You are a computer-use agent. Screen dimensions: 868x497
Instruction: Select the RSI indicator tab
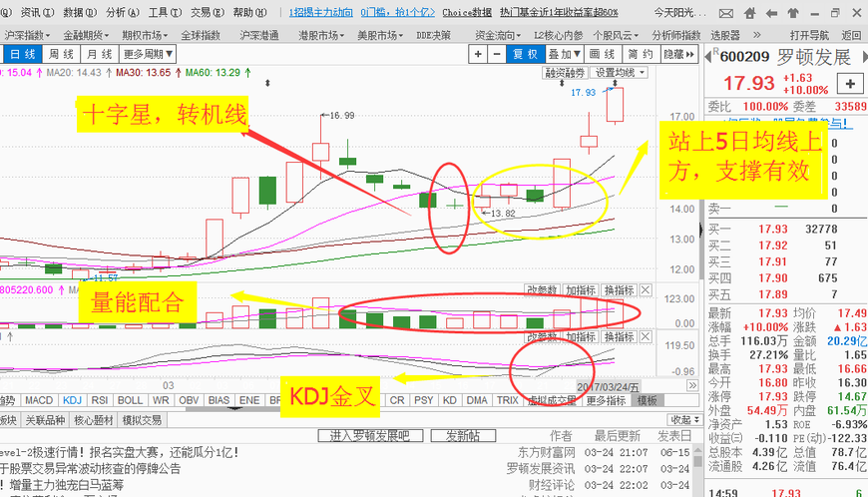click(100, 400)
